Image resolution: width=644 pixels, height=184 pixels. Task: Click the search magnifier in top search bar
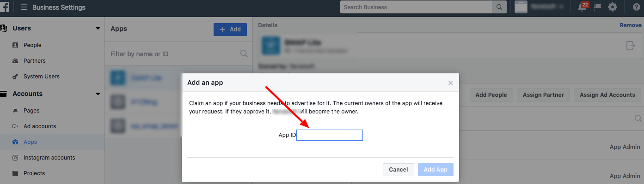click(x=499, y=7)
